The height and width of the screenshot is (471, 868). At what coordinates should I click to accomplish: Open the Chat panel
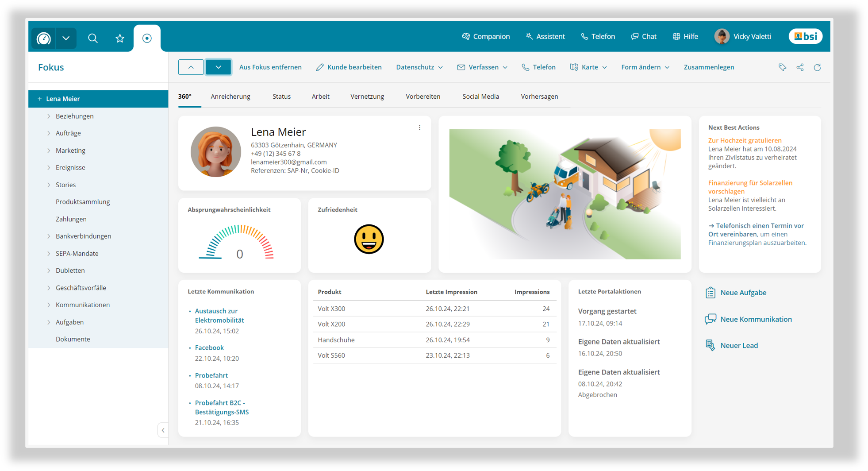pos(644,36)
